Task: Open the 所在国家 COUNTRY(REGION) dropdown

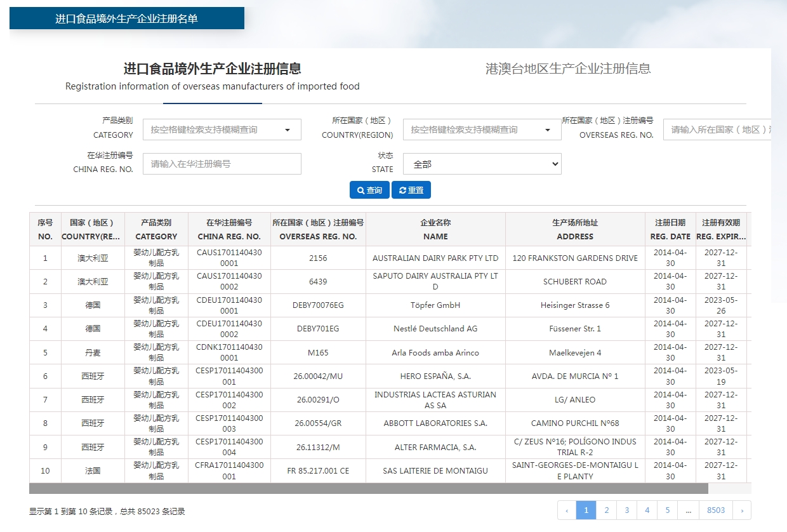Action: [482, 130]
